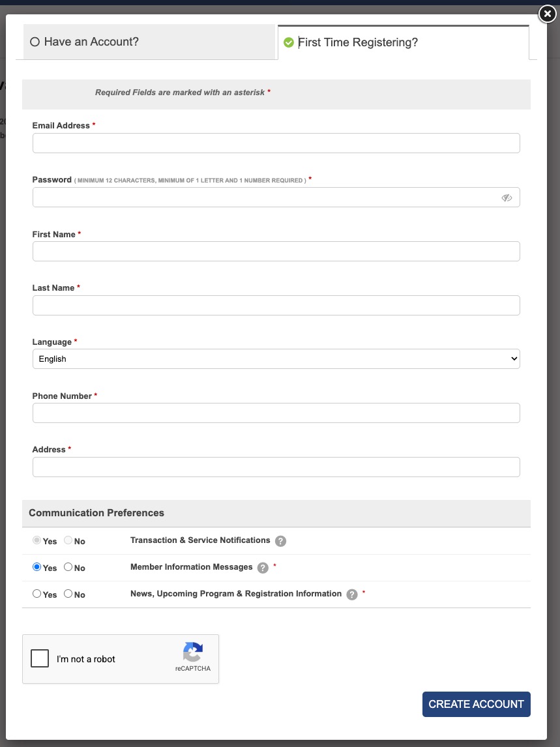Click the Member Information Messages label
This screenshot has height=747, width=560.
pos(191,567)
